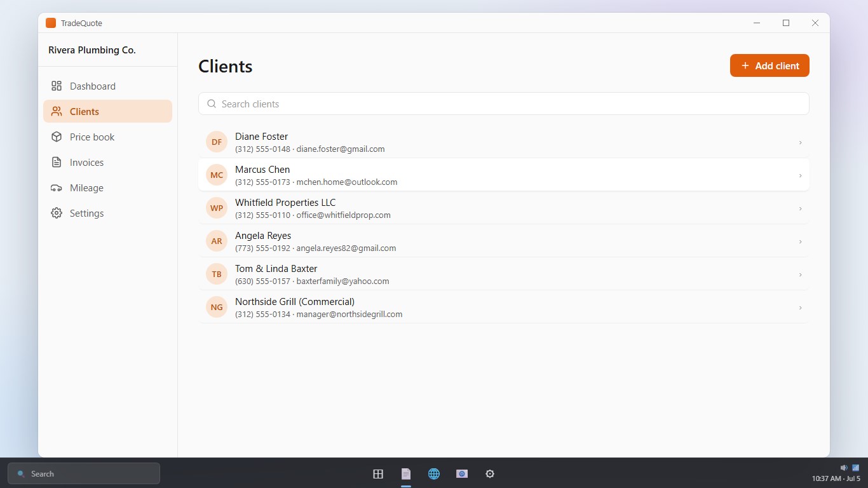Click the system tray network icon
Image resolution: width=868 pixels, height=488 pixels.
pyautogui.click(x=855, y=468)
